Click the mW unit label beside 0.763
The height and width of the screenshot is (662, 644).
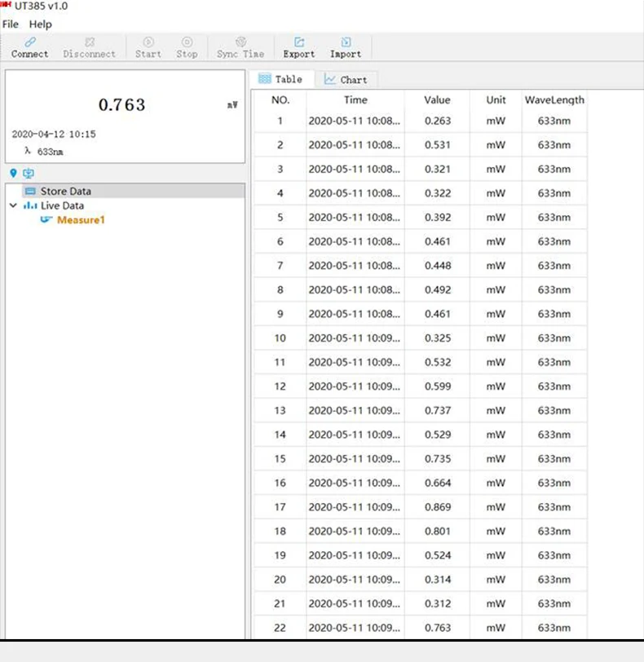pos(232,104)
